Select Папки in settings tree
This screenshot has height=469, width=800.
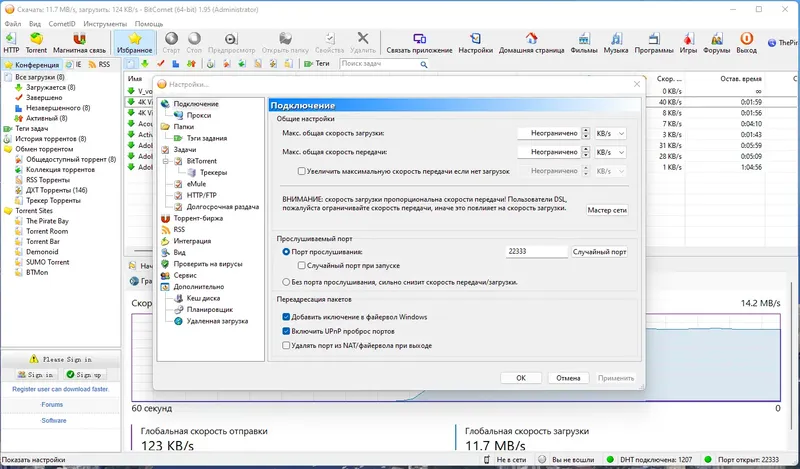click(x=183, y=127)
